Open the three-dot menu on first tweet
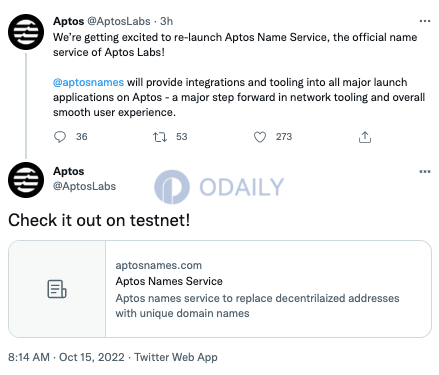 pyautogui.click(x=425, y=21)
